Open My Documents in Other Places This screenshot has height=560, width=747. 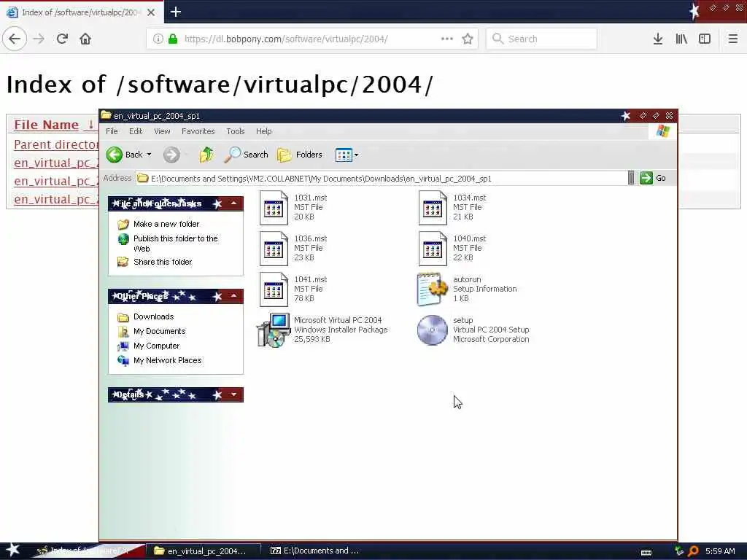point(159,332)
